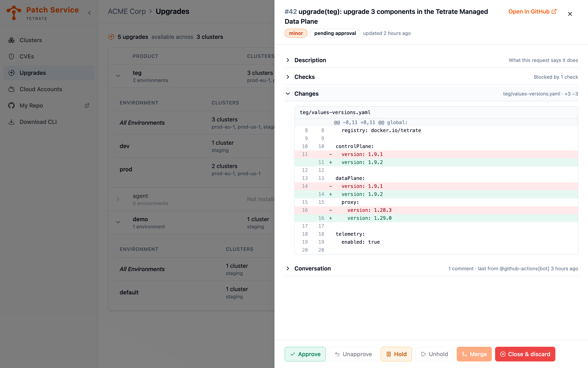Click the #42 pull request number
Viewport: 588px width, 368px height.
[x=291, y=11]
